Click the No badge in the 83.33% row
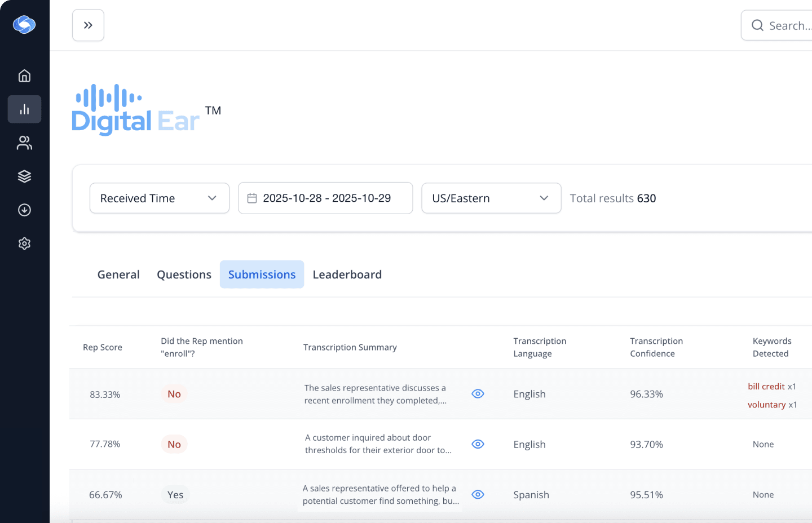The image size is (812, 523). click(x=174, y=394)
